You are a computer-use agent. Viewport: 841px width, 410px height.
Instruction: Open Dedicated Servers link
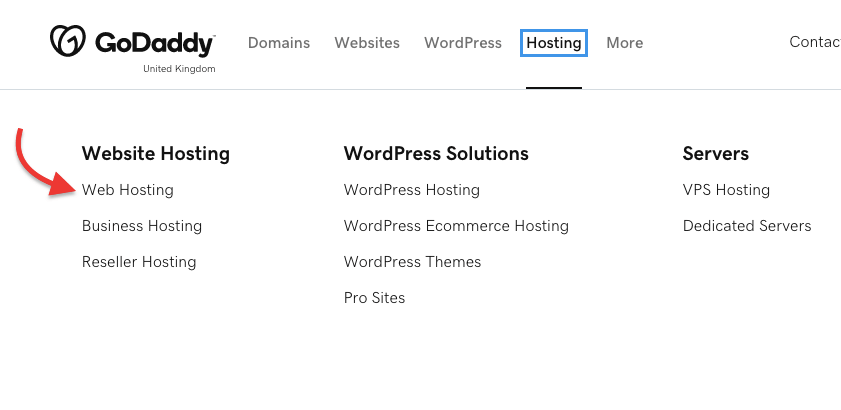click(747, 226)
